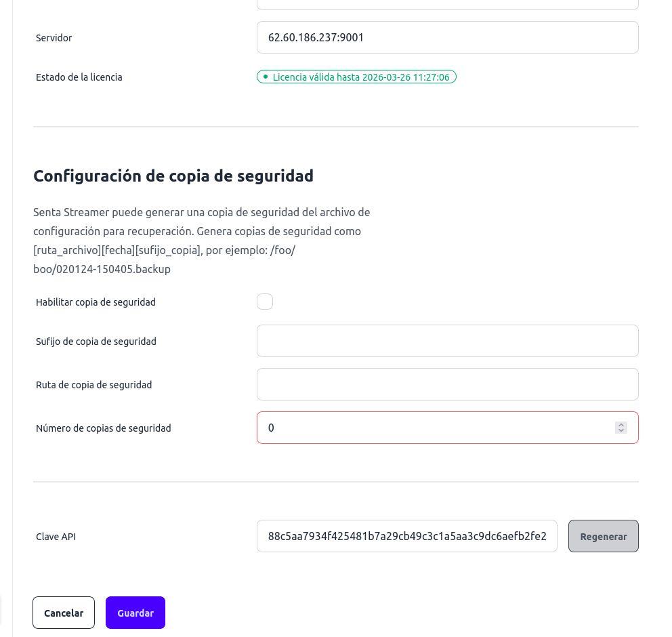Click inside the Servidor address field
Screen dimensions: 672x637
(447, 37)
